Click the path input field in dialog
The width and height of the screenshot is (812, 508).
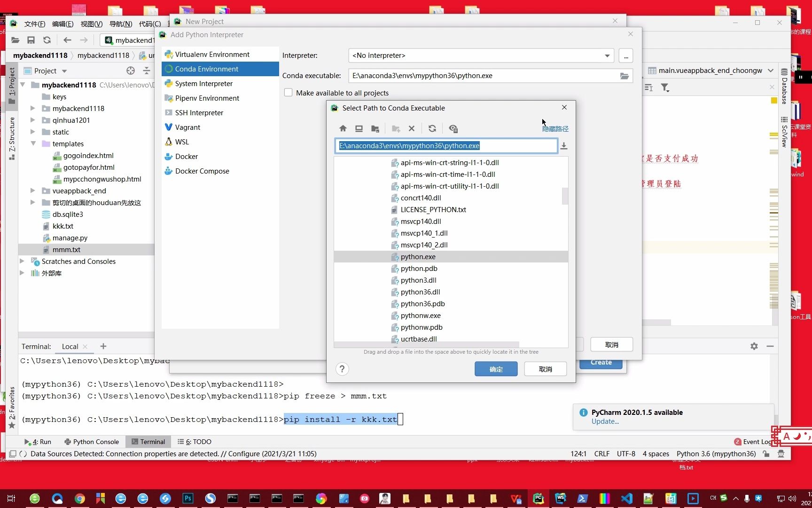click(x=446, y=146)
